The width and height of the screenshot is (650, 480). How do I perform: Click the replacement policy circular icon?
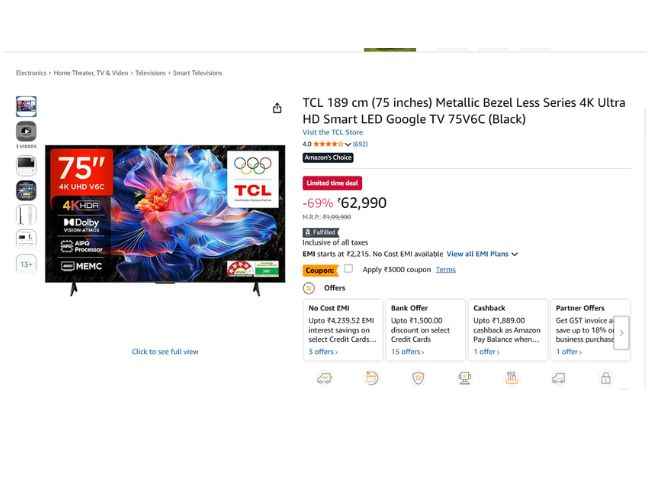point(371,378)
